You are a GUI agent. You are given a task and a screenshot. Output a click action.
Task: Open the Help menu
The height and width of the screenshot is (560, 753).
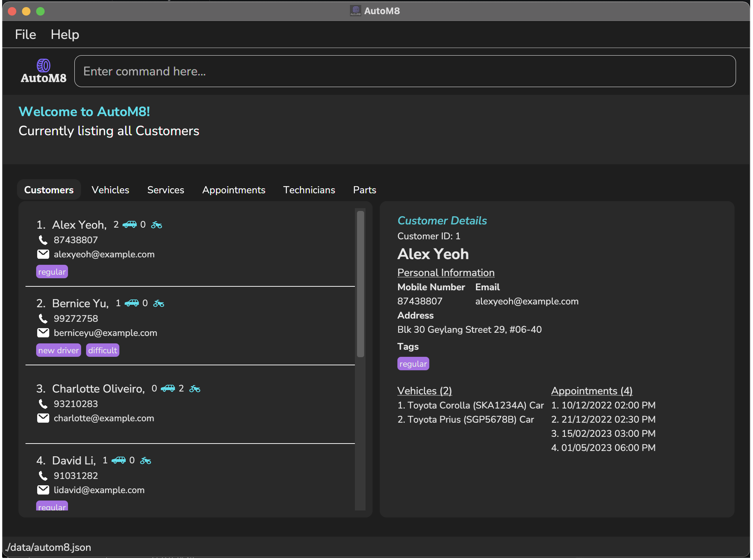point(65,34)
